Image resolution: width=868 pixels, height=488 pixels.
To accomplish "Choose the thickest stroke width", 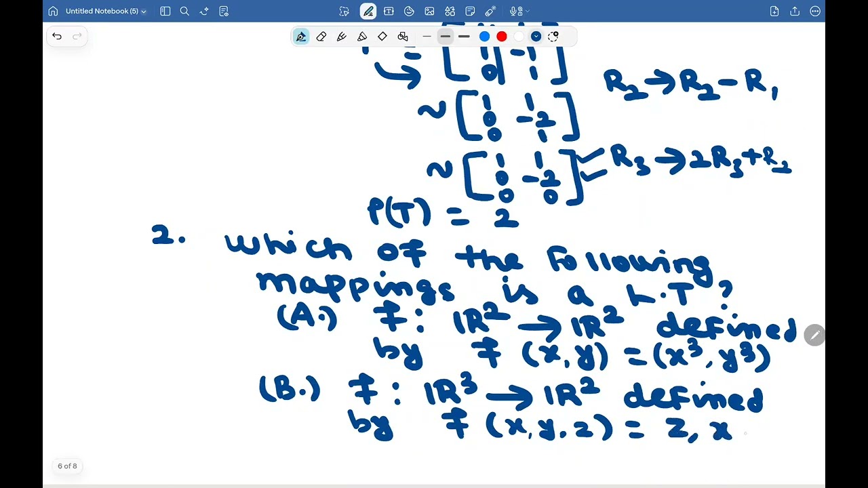I will [464, 36].
